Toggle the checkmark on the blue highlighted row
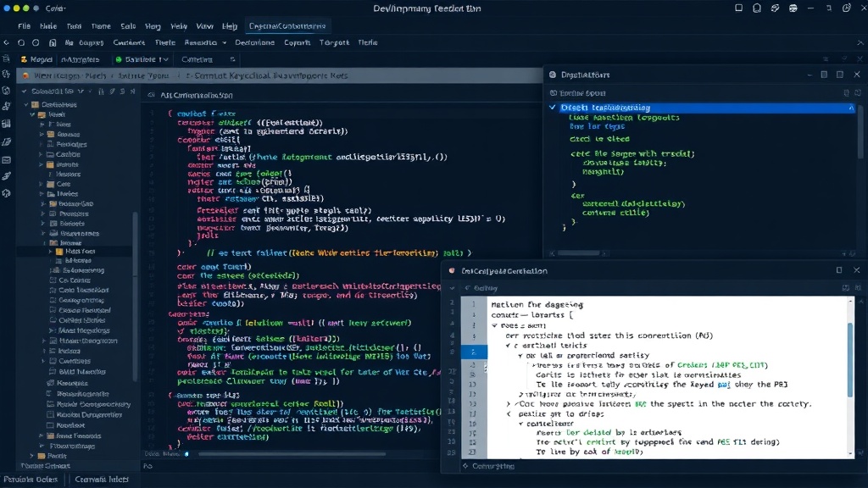The image size is (868, 488). click(x=553, y=108)
